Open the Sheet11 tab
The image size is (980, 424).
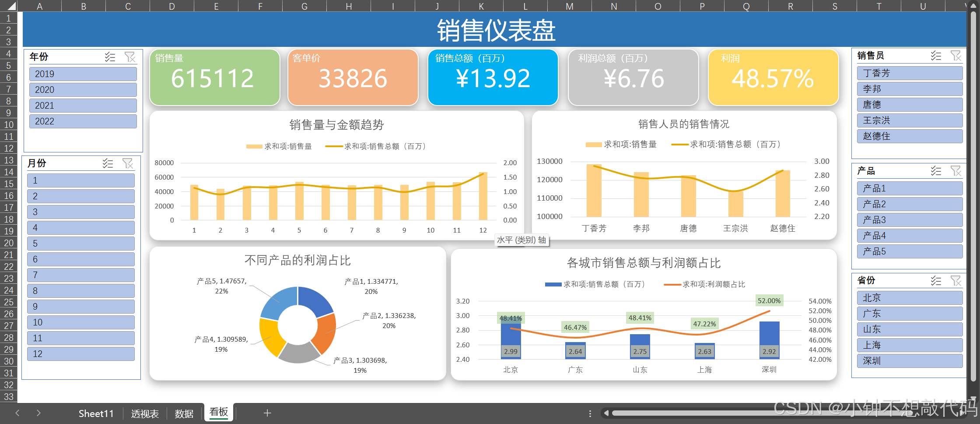tap(96, 413)
